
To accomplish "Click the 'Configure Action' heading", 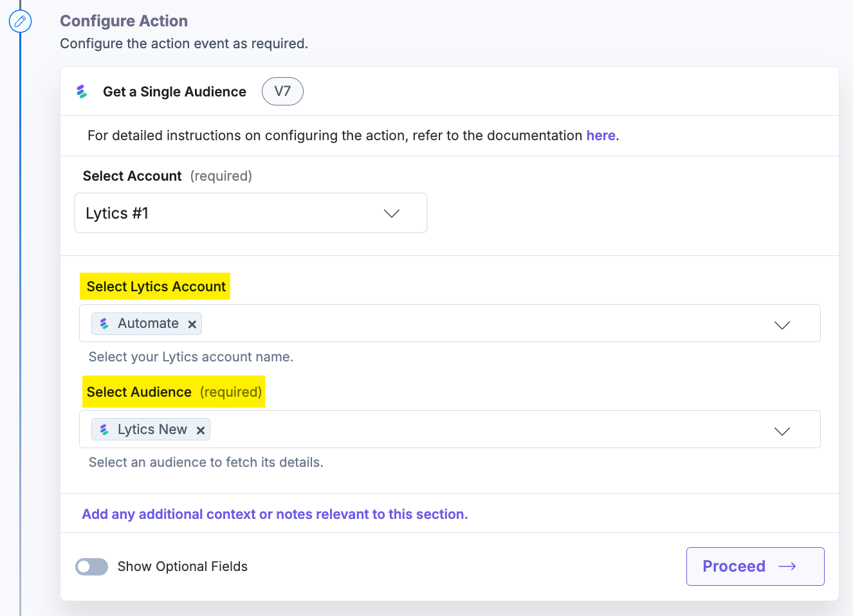I will (x=124, y=21).
